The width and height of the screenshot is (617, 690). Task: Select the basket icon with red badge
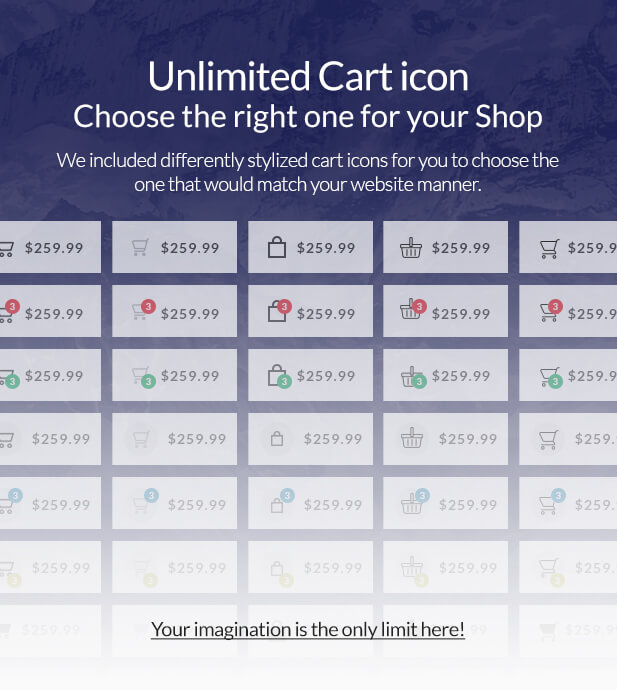(411, 311)
